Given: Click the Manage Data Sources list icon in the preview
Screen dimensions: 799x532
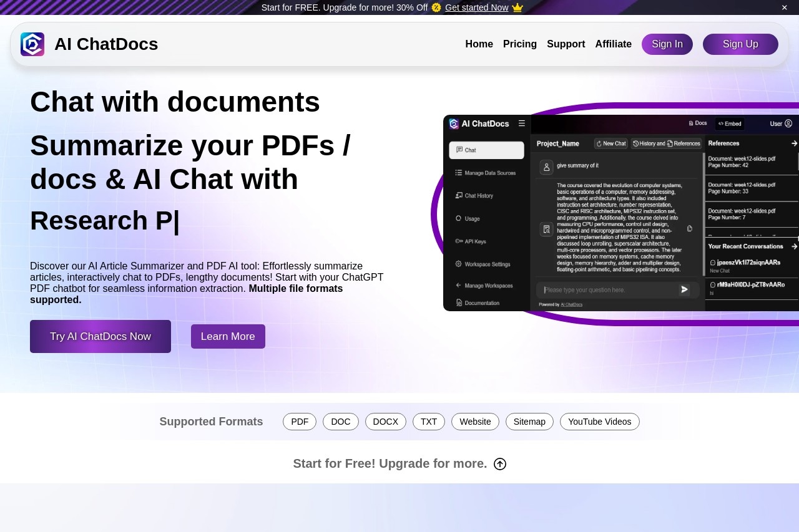Looking at the screenshot, I should [x=459, y=173].
